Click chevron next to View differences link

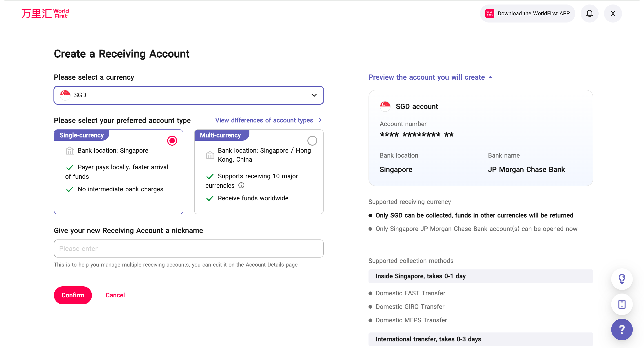pos(320,120)
